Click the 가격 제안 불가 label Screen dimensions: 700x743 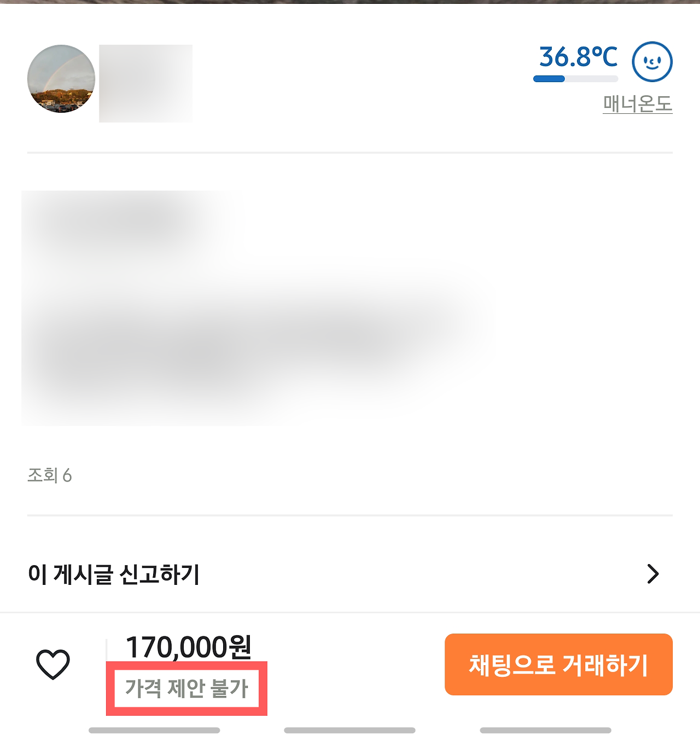pos(186,688)
